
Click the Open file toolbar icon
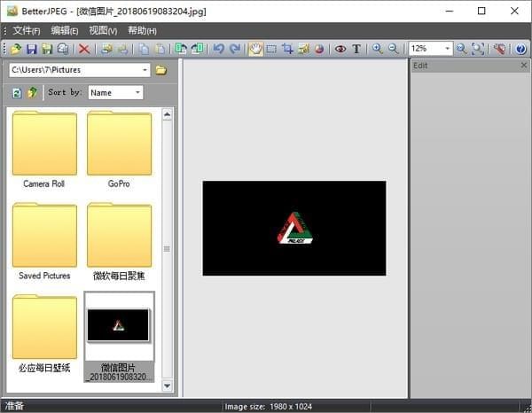click(x=16, y=49)
